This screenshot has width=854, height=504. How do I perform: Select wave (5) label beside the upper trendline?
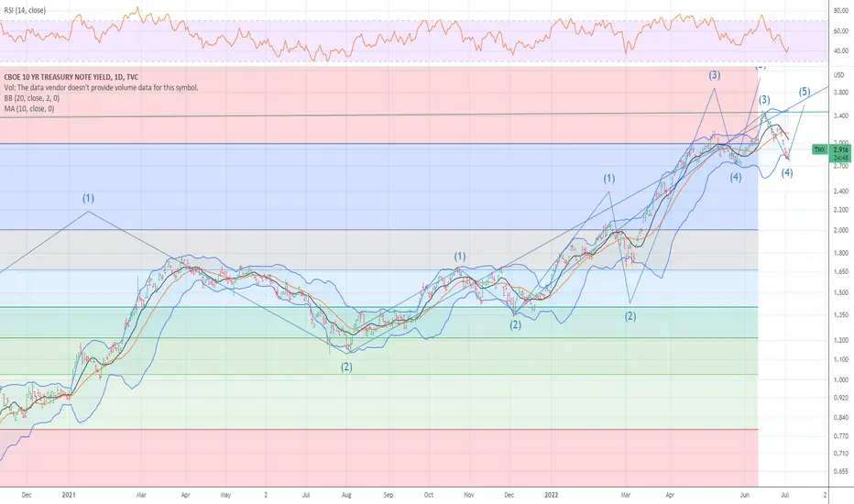click(x=805, y=92)
